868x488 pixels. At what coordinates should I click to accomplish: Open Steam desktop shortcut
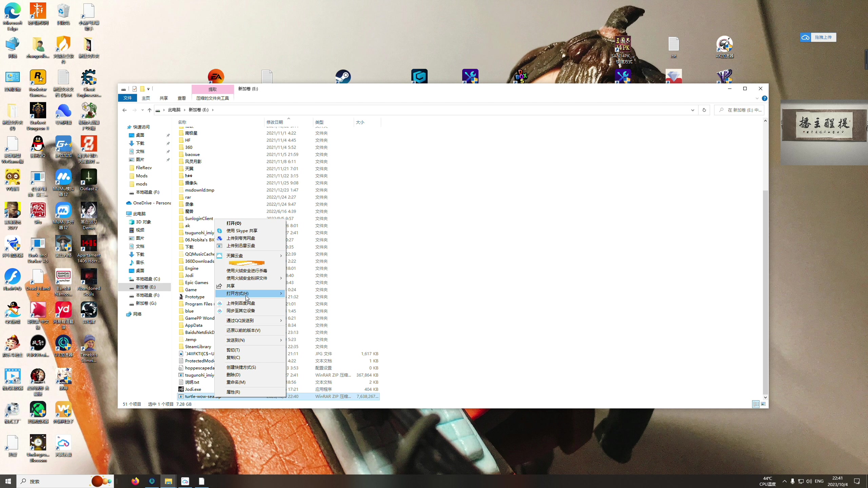coord(343,77)
